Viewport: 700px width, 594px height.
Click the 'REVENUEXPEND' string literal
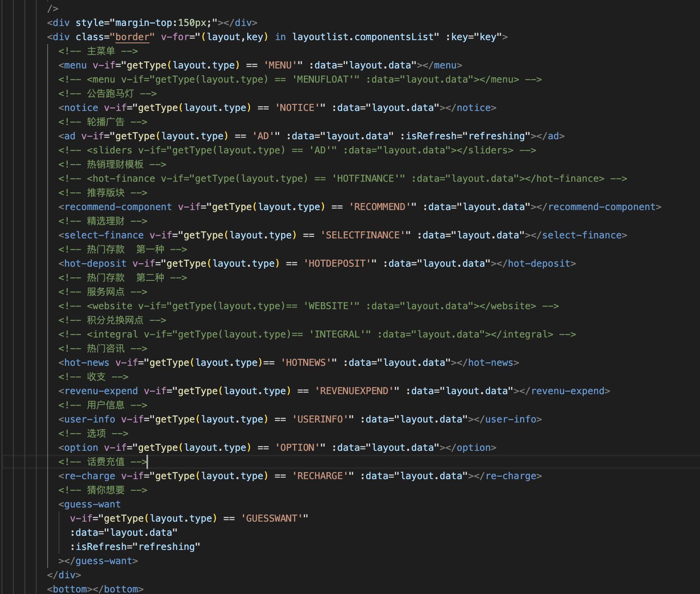(x=354, y=391)
